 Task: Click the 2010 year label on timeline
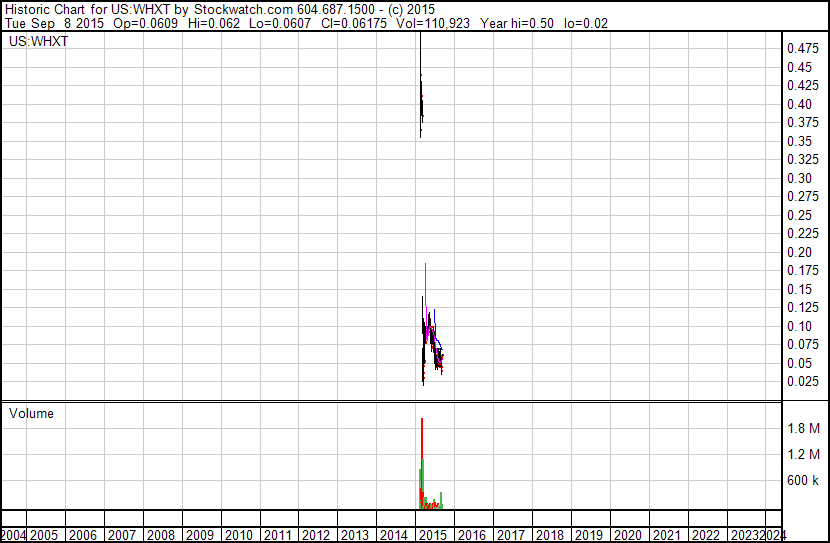239,535
